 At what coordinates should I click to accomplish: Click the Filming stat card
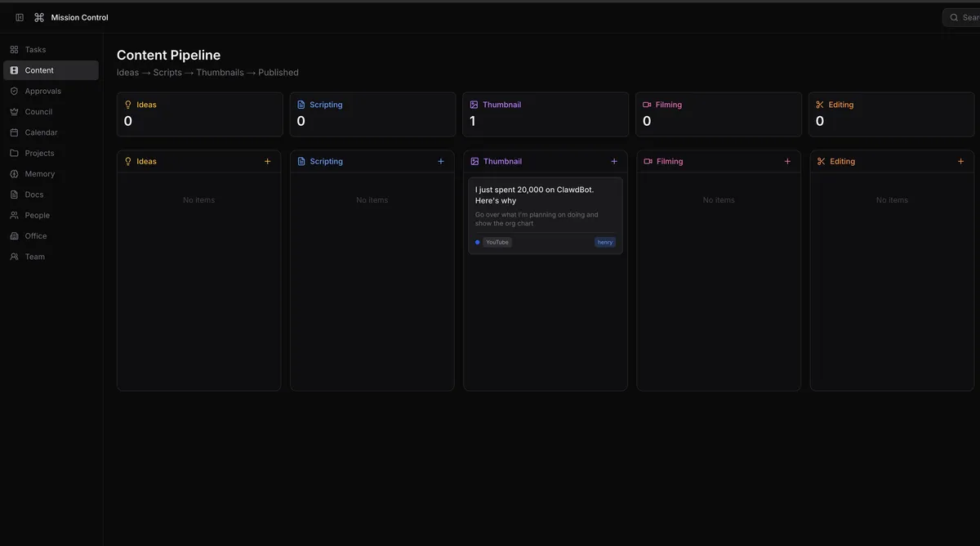tap(718, 114)
